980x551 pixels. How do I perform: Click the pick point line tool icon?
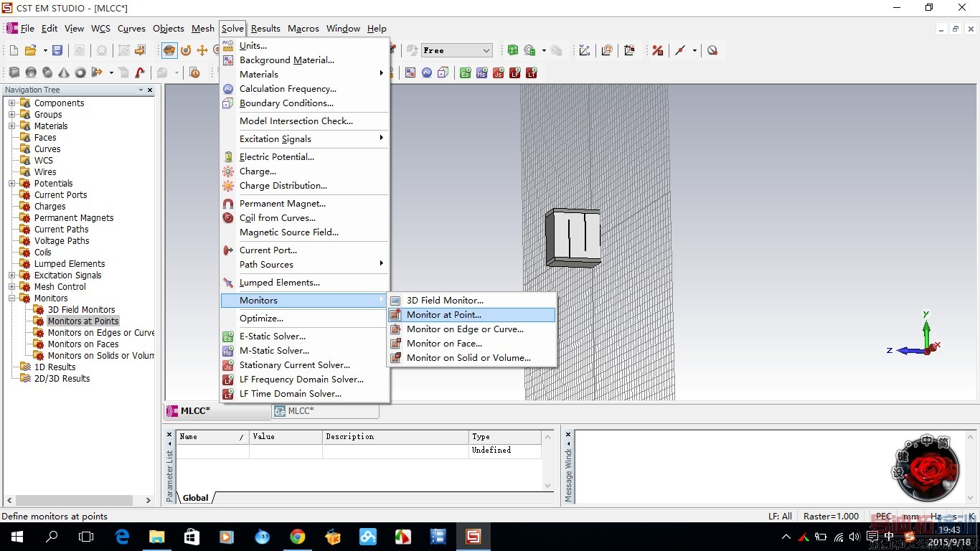pyautogui.click(x=681, y=50)
